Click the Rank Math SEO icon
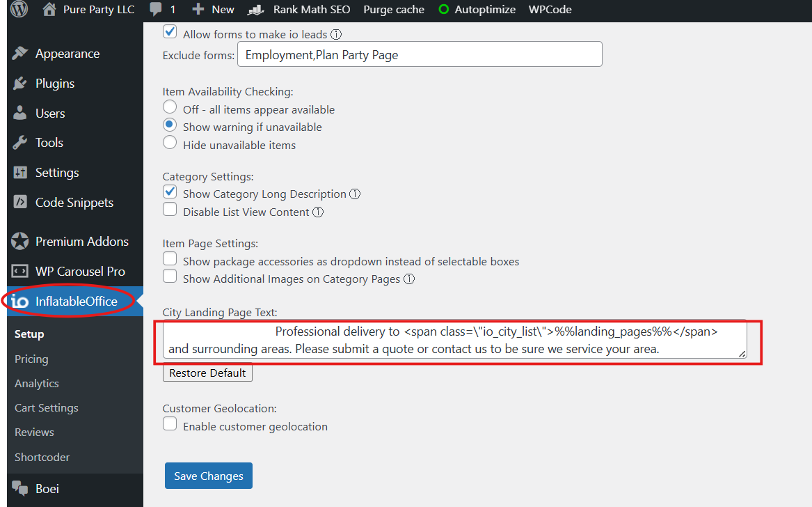This screenshot has height=507, width=812. click(257, 10)
